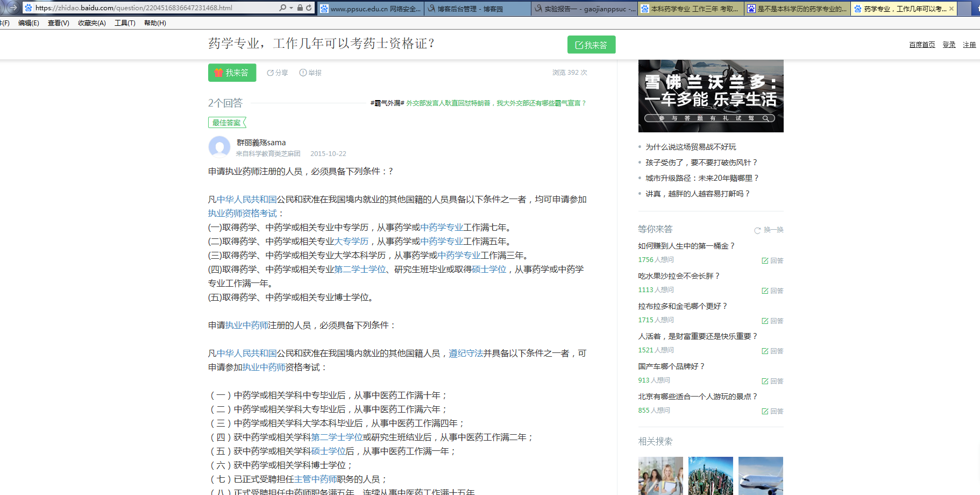Image resolution: width=980 pixels, height=495 pixels.
Task: Refresh the page with reload icon
Action: tap(309, 8)
